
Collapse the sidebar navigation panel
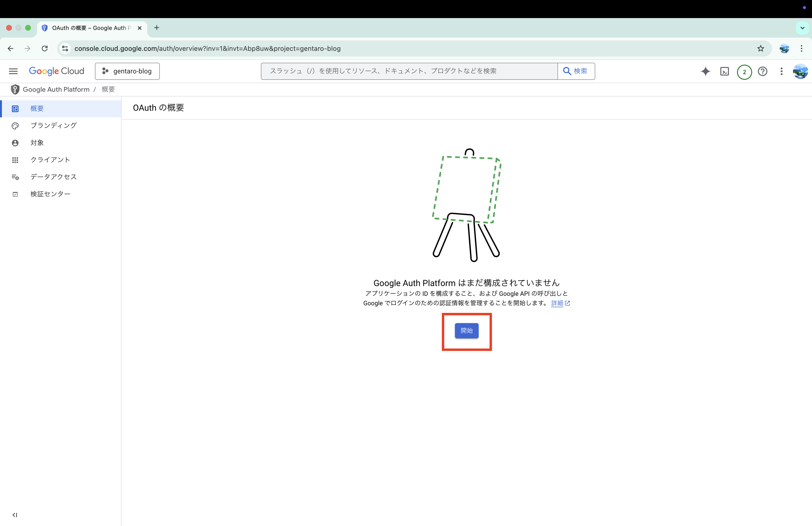pos(15,515)
